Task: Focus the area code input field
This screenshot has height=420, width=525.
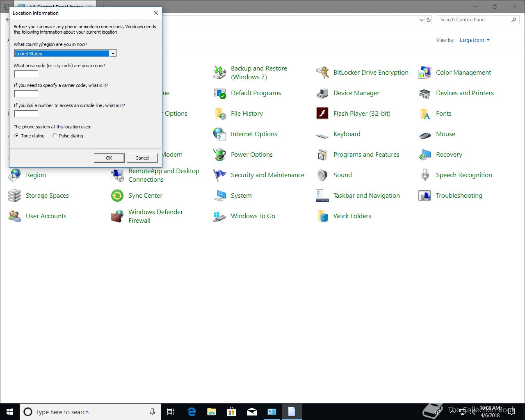Action: tap(26, 74)
